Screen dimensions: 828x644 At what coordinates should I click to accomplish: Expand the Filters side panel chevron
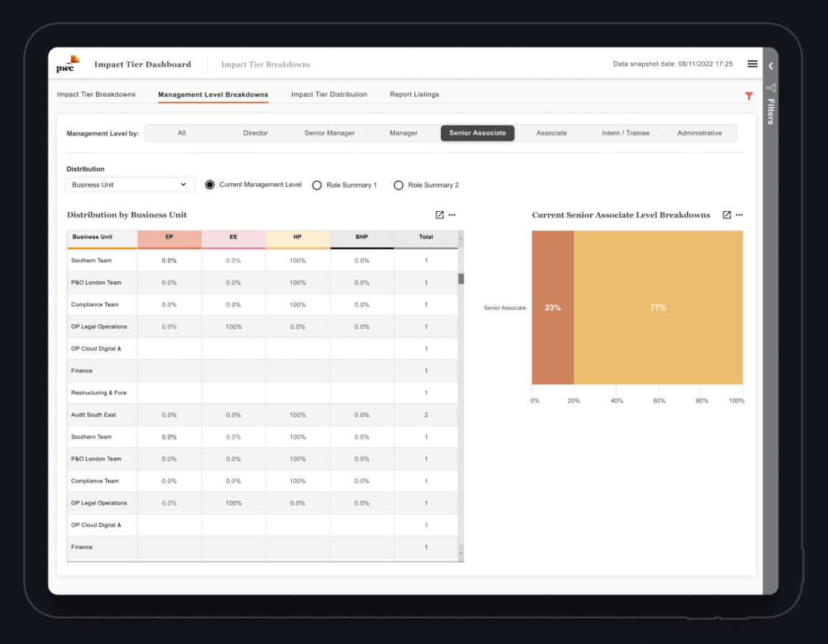coord(771,66)
